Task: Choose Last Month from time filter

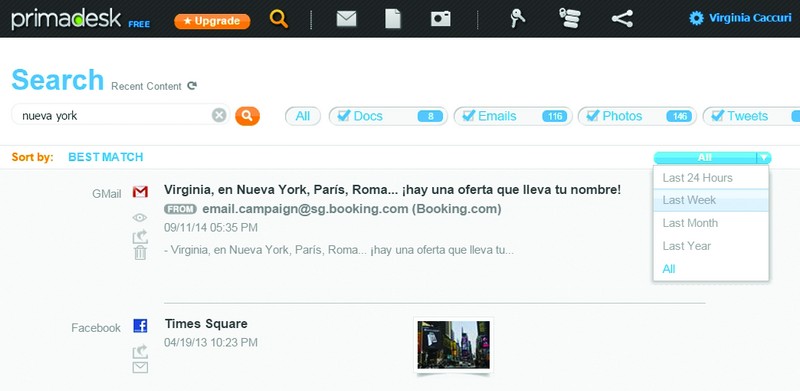Action: [x=711, y=223]
